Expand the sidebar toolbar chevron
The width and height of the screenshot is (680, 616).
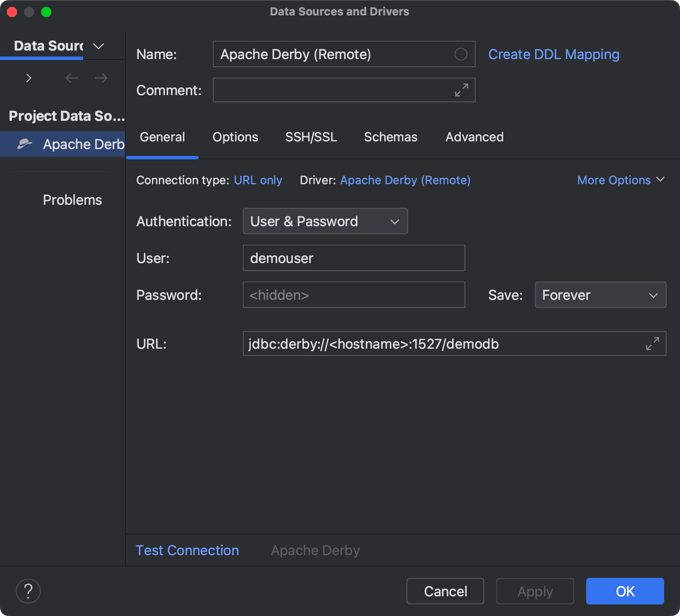pyautogui.click(x=29, y=78)
